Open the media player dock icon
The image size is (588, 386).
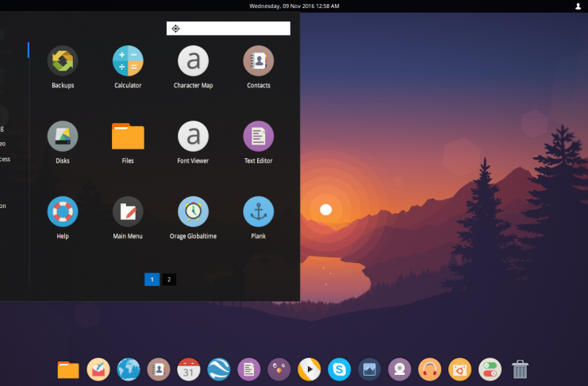309,369
